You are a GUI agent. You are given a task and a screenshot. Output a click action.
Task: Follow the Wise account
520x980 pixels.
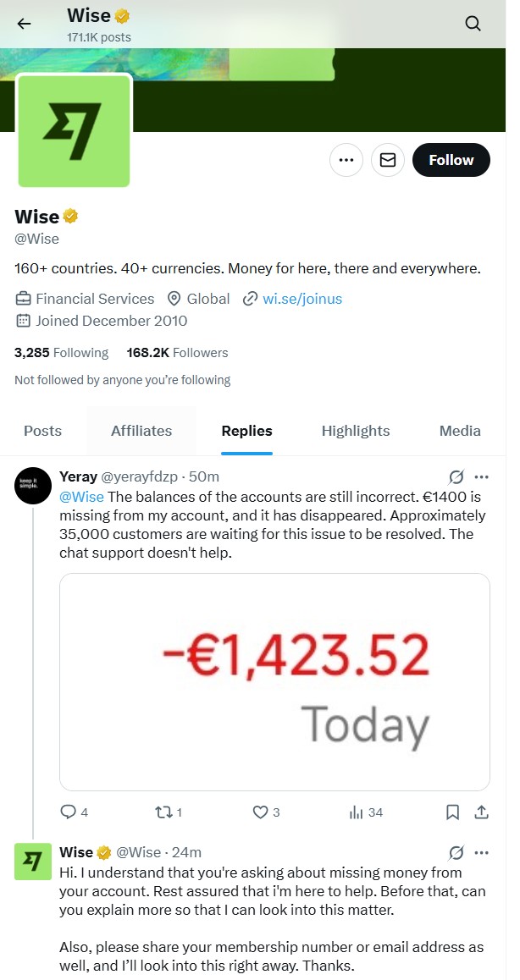point(451,160)
